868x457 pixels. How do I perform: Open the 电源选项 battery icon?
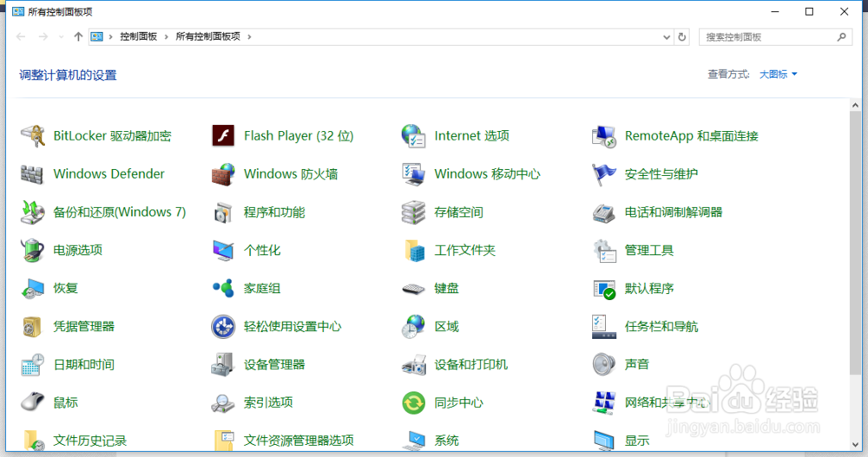click(x=33, y=250)
